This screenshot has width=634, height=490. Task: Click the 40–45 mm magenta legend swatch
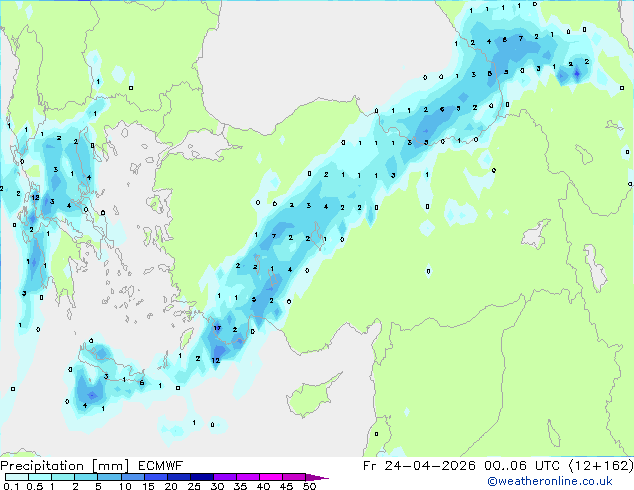(271, 477)
